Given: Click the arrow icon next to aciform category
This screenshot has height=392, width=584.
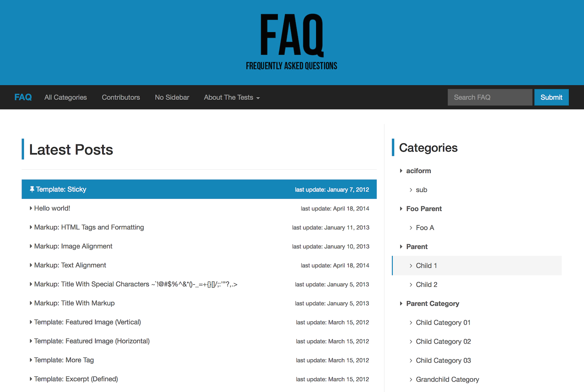Looking at the screenshot, I should (401, 171).
